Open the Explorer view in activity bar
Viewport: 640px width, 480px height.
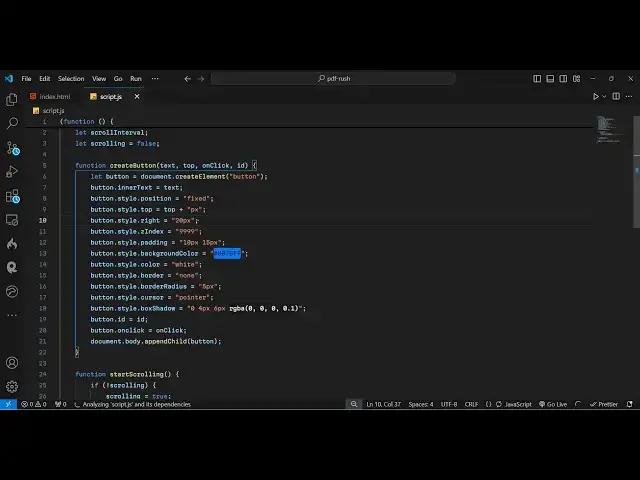[x=12, y=99]
